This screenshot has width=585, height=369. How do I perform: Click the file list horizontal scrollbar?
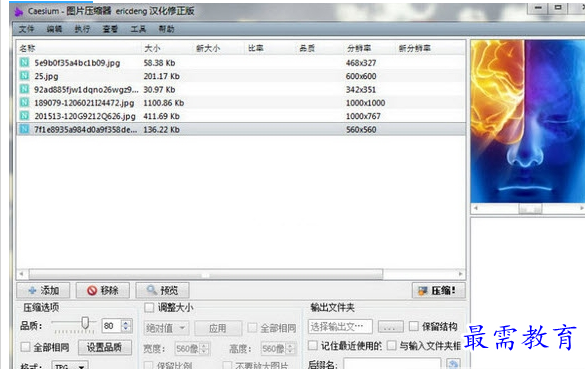point(206,274)
